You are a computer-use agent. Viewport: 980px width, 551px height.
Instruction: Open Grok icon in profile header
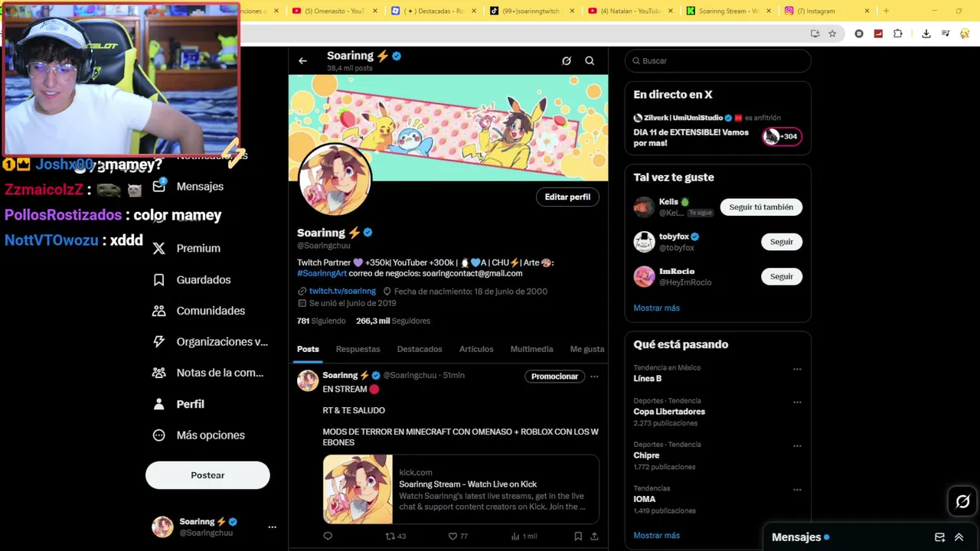coord(567,60)
